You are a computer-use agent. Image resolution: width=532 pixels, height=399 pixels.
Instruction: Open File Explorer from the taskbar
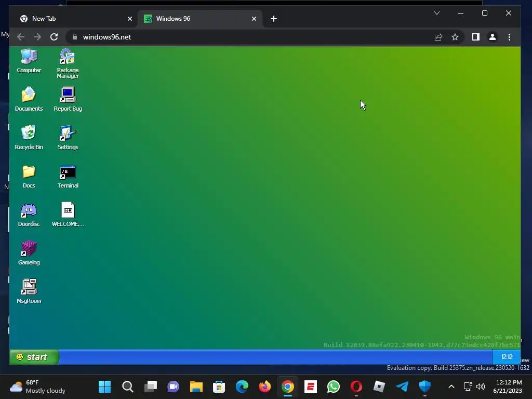pos(196,387)
